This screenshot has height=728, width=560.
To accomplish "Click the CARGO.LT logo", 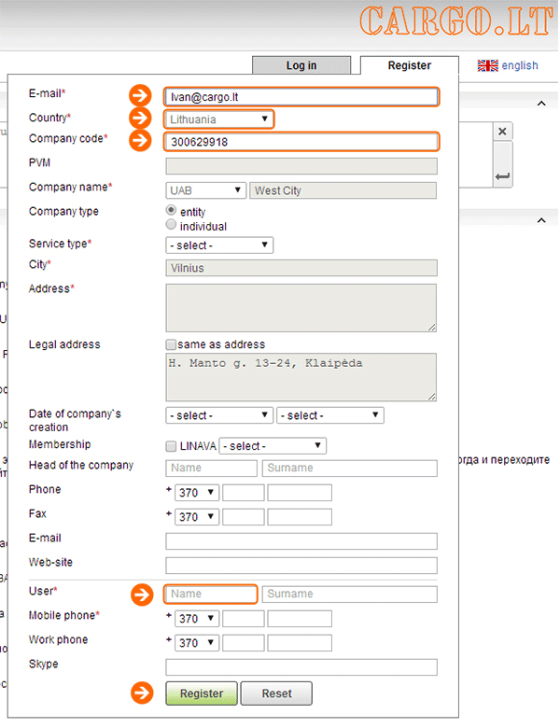I will pyautogui.click(x=453, y=21).
